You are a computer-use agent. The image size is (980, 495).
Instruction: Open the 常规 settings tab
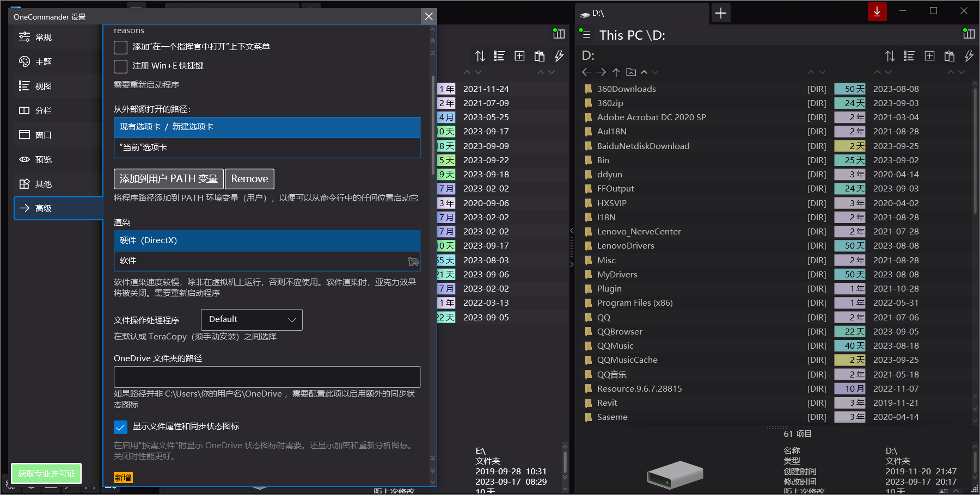click(x=58, y=37)
